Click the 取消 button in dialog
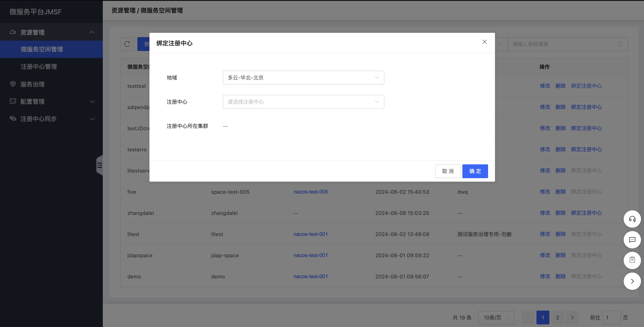This screenshot has width=644, height=327. [447, 171]
